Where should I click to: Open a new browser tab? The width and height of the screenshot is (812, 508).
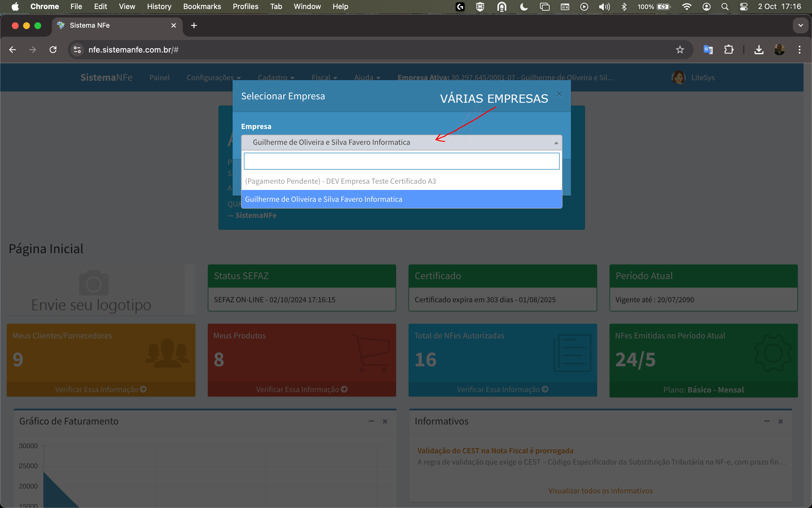[x=194, y=25]
